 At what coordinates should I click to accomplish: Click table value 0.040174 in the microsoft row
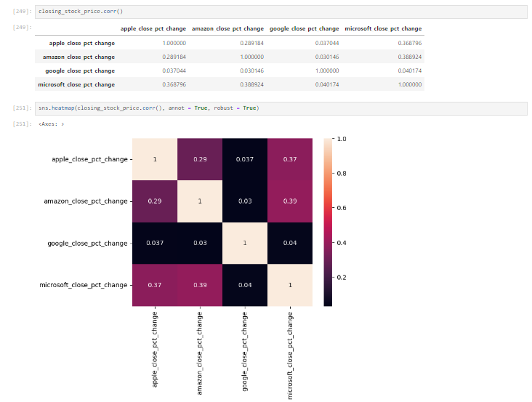coord(327,84)
